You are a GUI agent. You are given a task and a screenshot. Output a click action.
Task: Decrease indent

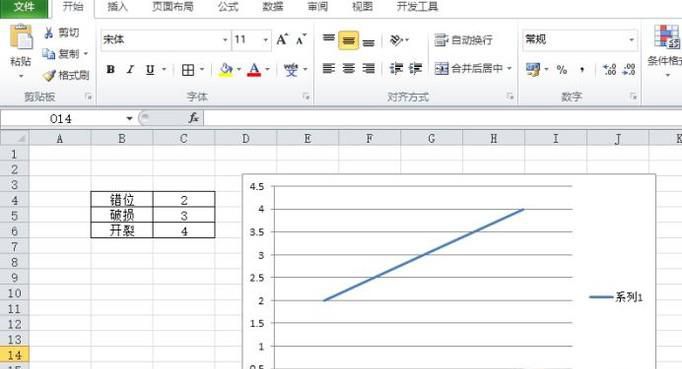pyautogui.click(x=396, y=68)
